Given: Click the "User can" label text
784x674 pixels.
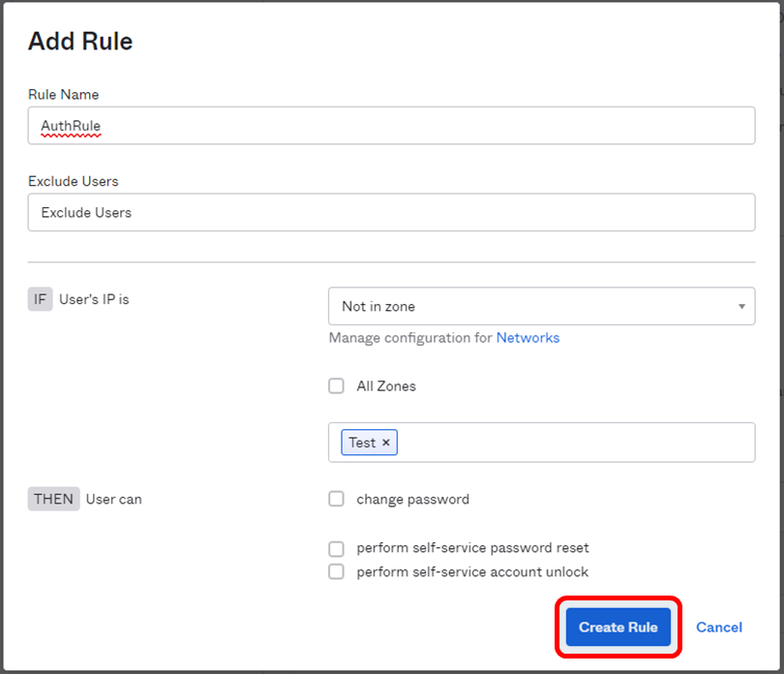Looking at the screenshot, I should click(x=113, y=499).
